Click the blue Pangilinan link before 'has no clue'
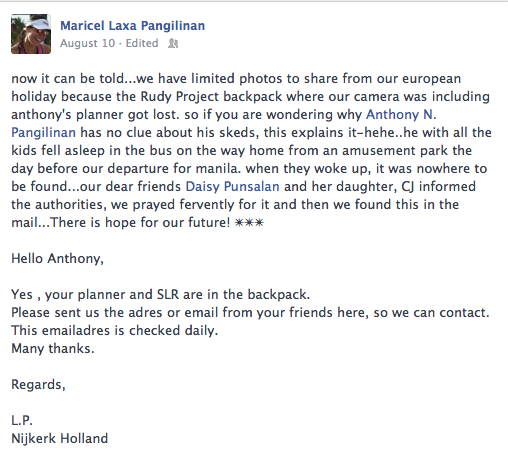 pos(44,133)
